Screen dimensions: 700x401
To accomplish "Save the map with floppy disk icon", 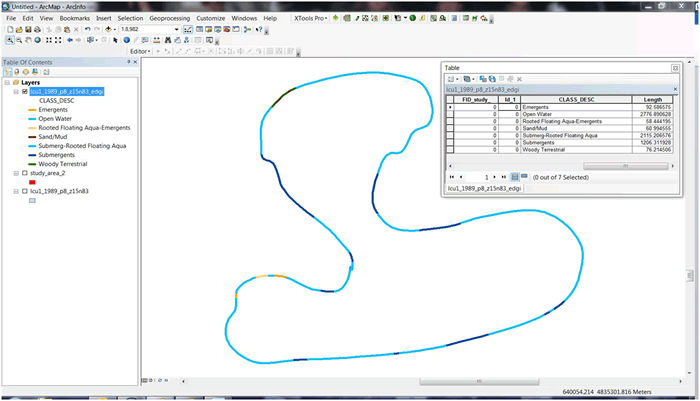I will (28, 29).
